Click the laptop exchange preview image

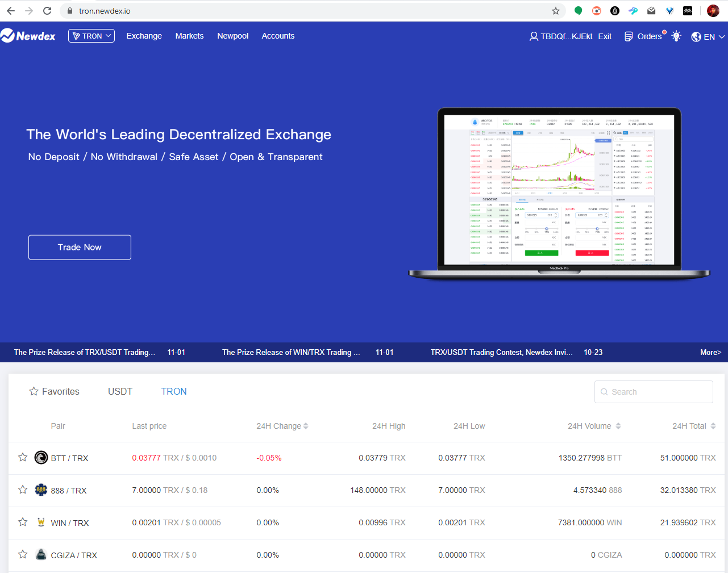[x=559, y=193]
